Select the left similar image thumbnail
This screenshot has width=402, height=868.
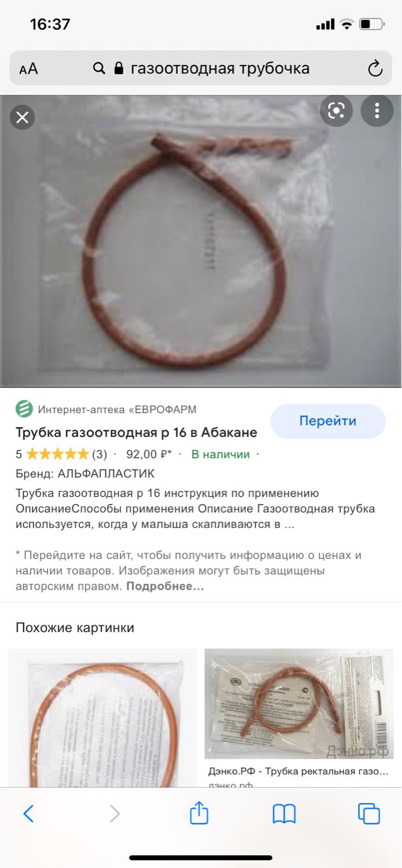point(102,718)
